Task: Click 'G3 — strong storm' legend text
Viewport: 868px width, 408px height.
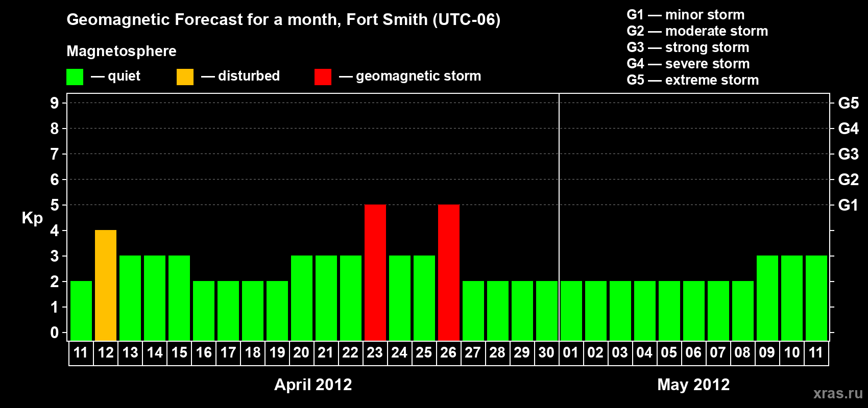Action: click(x=688, y=47)
